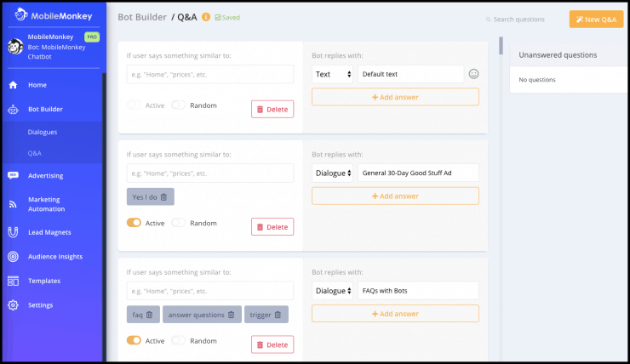Open Dialogue dropdown for General 30-Day Ad
Screen dimensions: 630x364
[332, 173]
